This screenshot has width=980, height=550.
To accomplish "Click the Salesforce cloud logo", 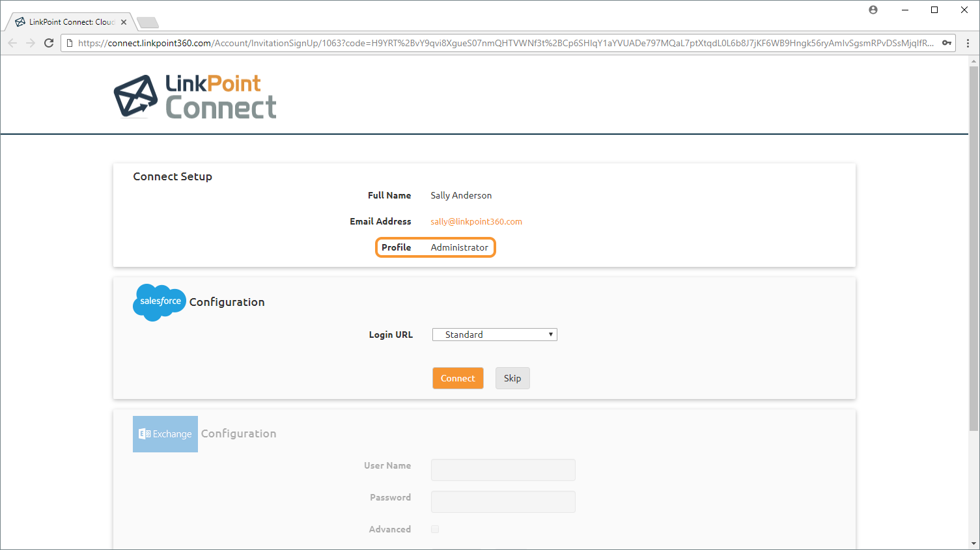I will [160, 302].
